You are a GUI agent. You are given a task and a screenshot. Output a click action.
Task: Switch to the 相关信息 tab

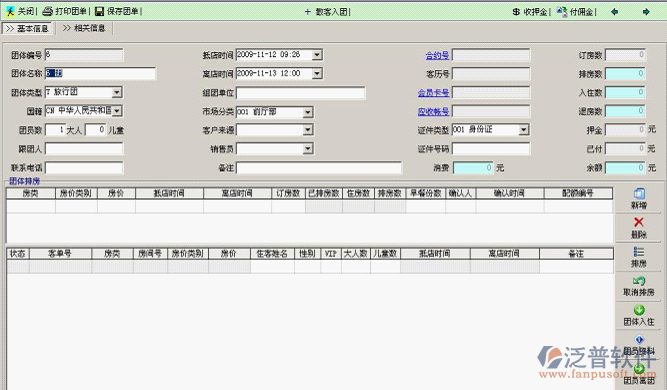84,28
